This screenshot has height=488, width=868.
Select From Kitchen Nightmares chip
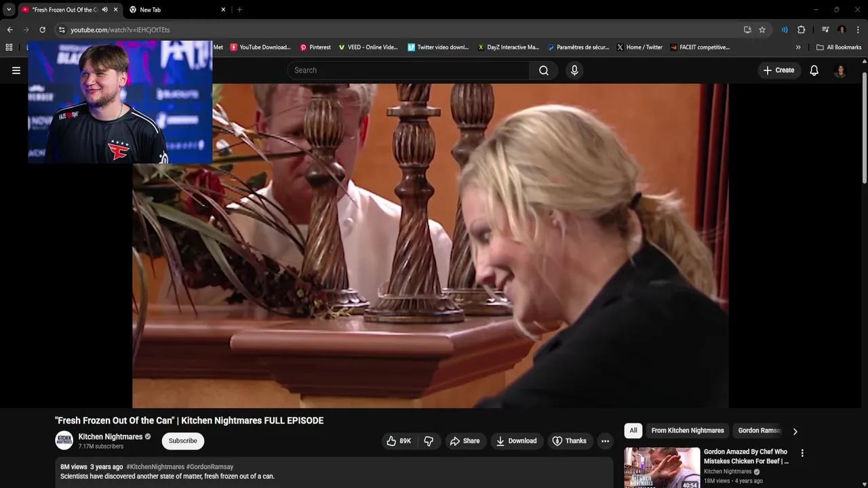coord(688,430)
